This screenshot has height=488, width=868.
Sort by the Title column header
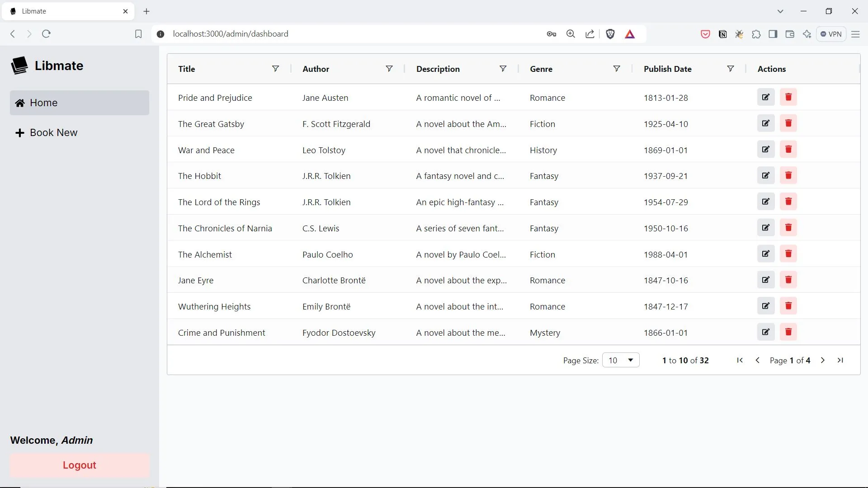187,69
